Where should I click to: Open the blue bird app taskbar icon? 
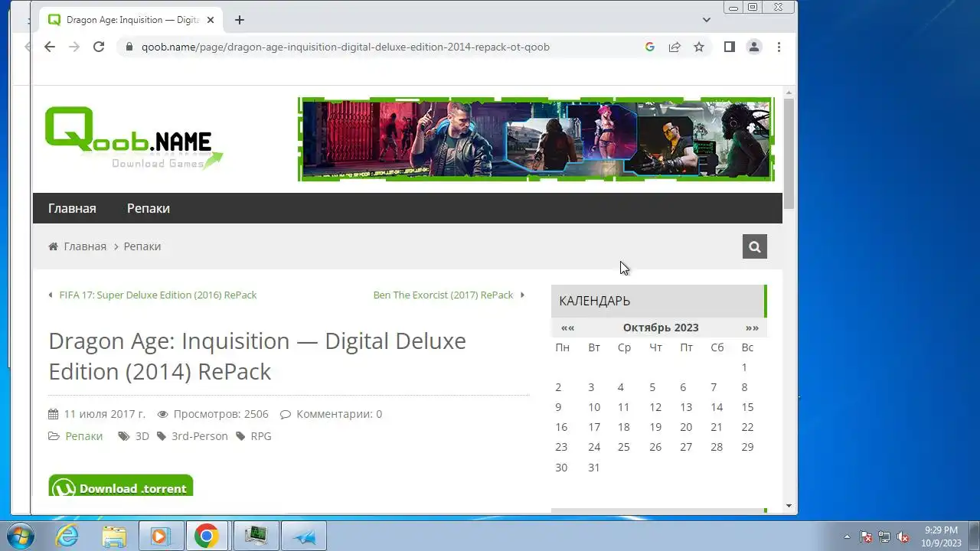304,536
